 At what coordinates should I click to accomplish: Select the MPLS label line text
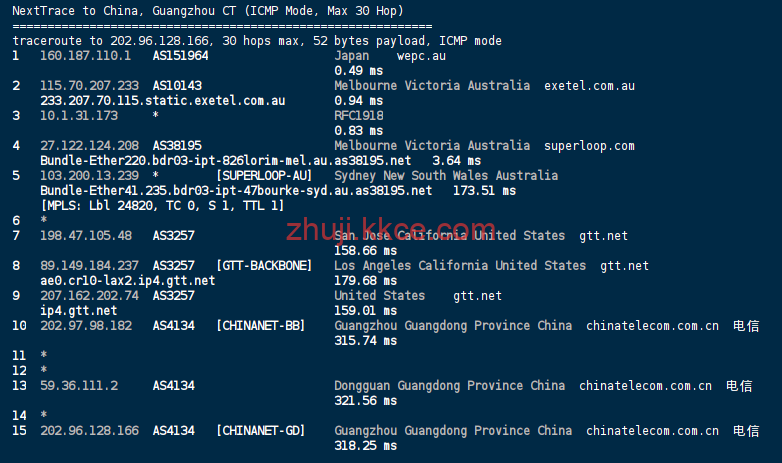click(x=163, y=206)
